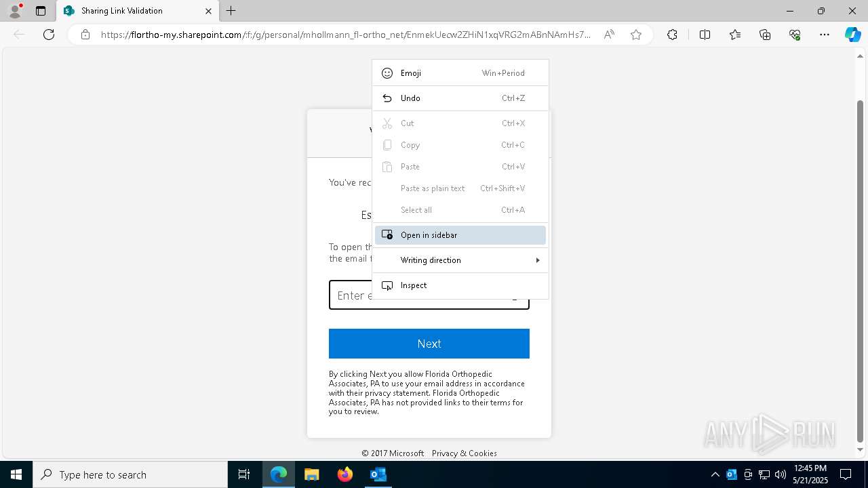Choose Inspect in the context menu
868x488 pixels.
460,285
